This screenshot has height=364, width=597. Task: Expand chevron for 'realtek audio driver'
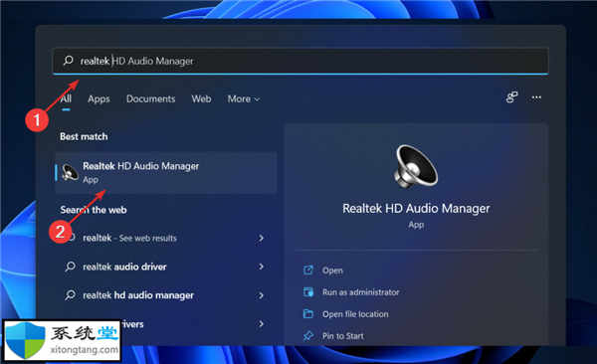point(261,267)
